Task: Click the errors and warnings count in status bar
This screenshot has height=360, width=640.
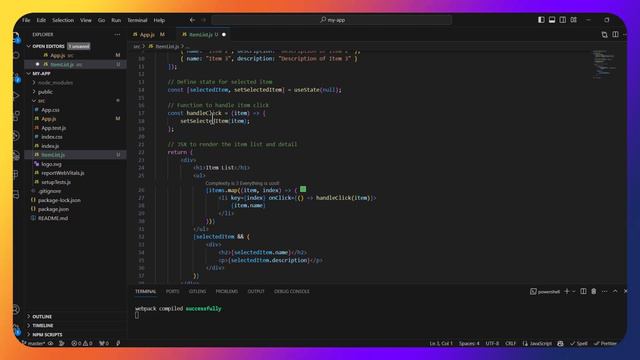Action: [82, 343]
